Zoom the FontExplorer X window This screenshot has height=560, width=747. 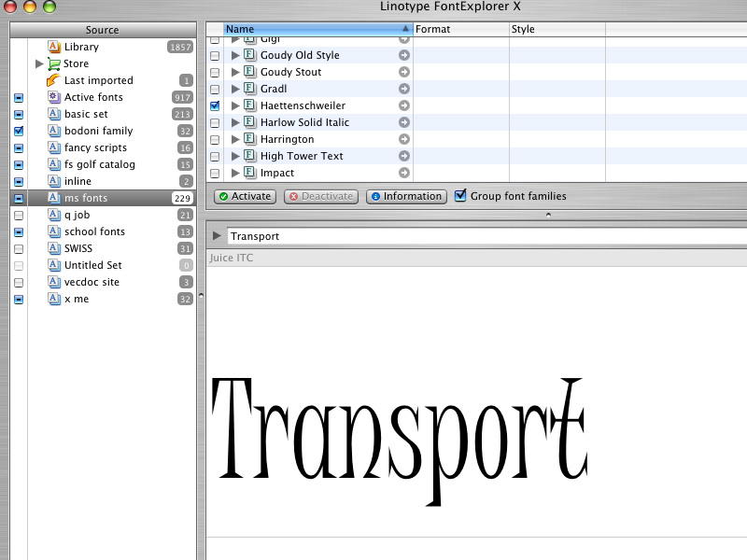tap(49, 6)
